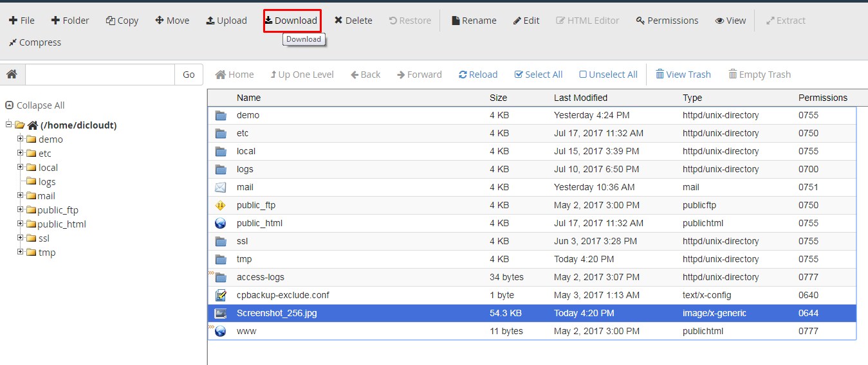Collapse the /home/dicloudt root node
The image size is (868, 365).
pos(8,125)
